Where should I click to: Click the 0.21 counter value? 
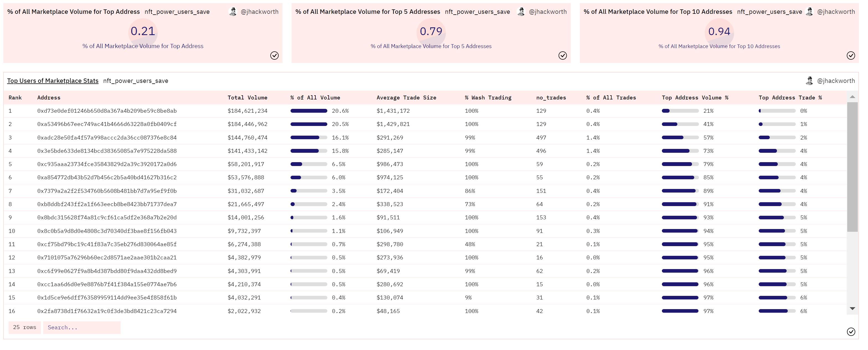click(x=143, y=31)
